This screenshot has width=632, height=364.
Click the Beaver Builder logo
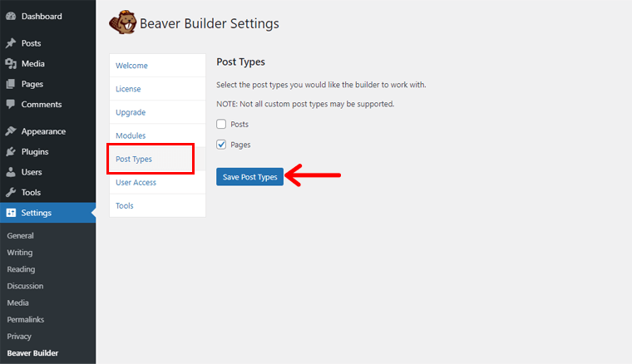(x=123, y=23)
